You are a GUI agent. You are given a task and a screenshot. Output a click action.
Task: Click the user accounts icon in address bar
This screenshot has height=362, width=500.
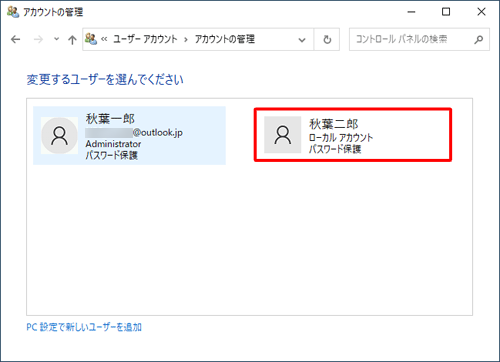(91, 39)
